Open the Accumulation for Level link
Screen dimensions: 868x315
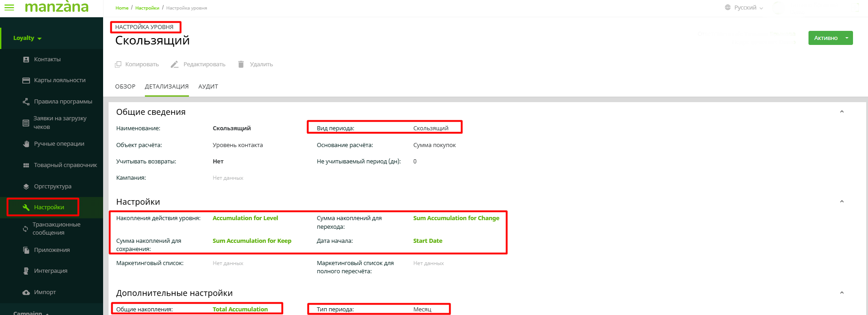pos(245,218)
